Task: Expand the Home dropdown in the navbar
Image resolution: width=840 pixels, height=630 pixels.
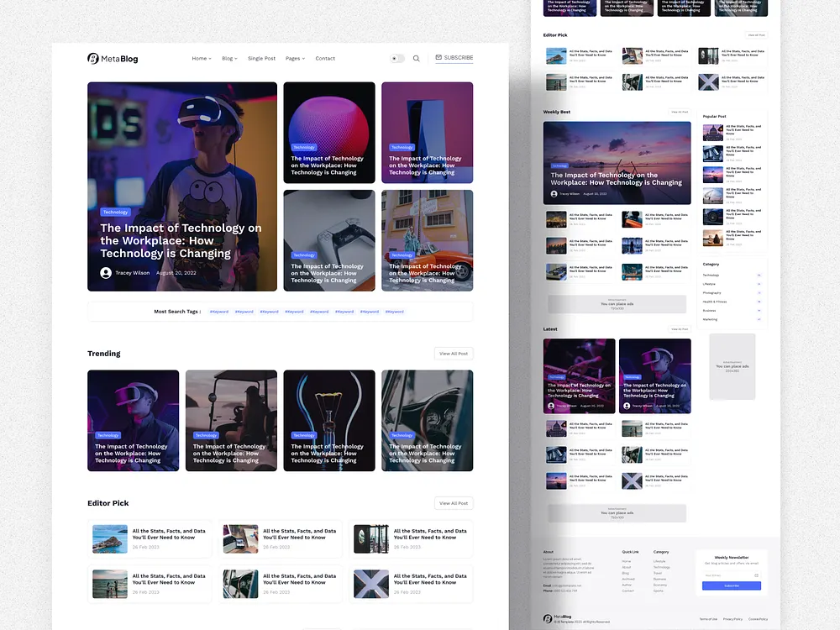Action: click(x=201, y=58)
